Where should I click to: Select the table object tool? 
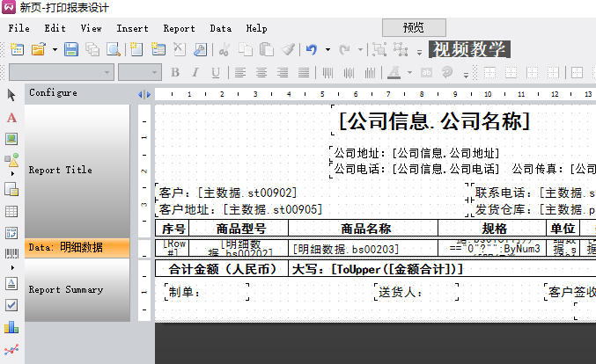pos(11,211)
